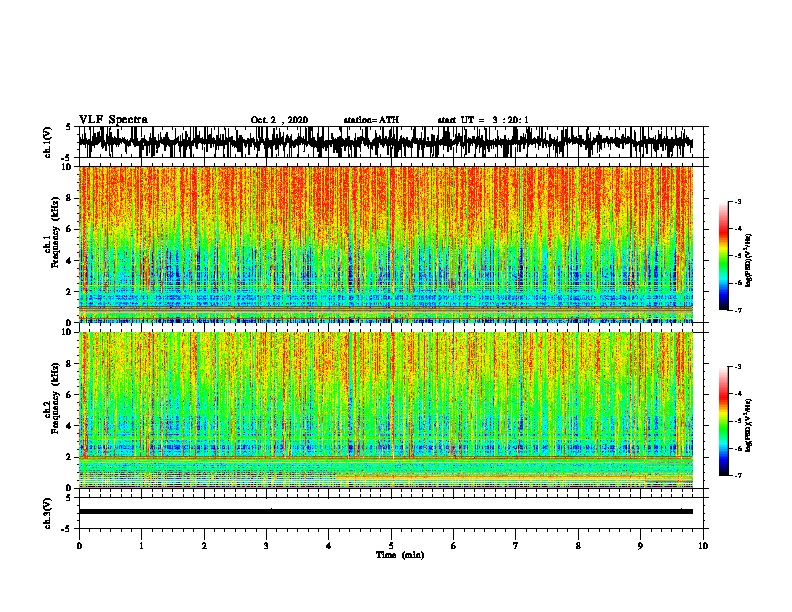Image resolution: width=792 pixels, height=612 pixels.
Task: Select the date text 'Oct. 2, 2020'
Action: click(279, 120)
